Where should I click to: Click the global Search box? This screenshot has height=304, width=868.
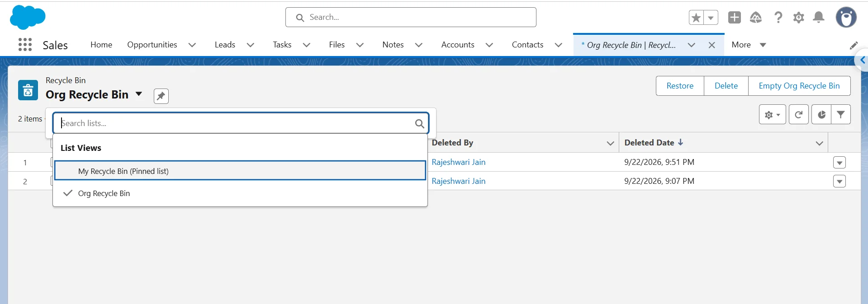pyautogui.click(x=411, y=17)
